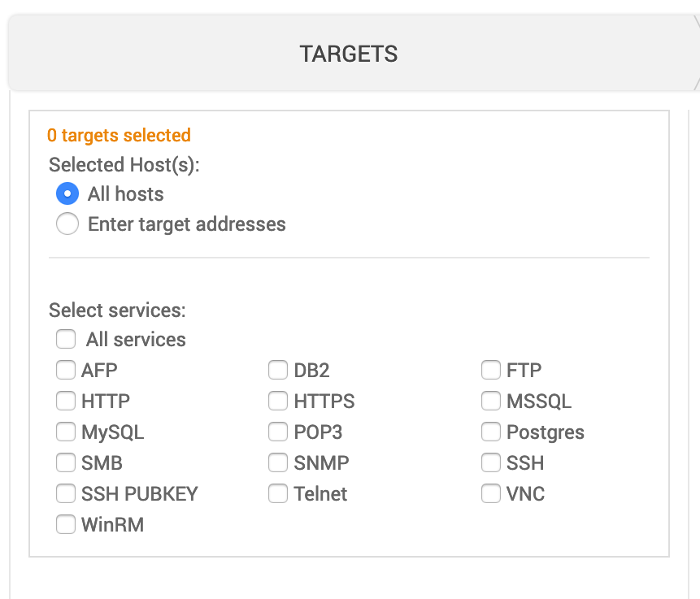Choose Enter target addresses option
Image resolution: width=700 pixels, height=599 pixels.
pos(67,224)
